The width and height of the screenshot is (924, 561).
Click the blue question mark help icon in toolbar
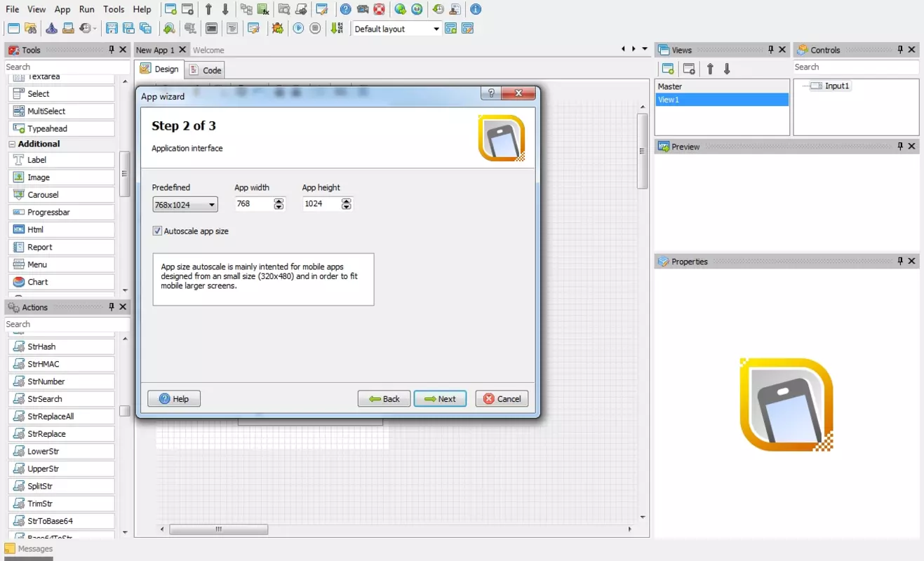[x=345, y=9]
